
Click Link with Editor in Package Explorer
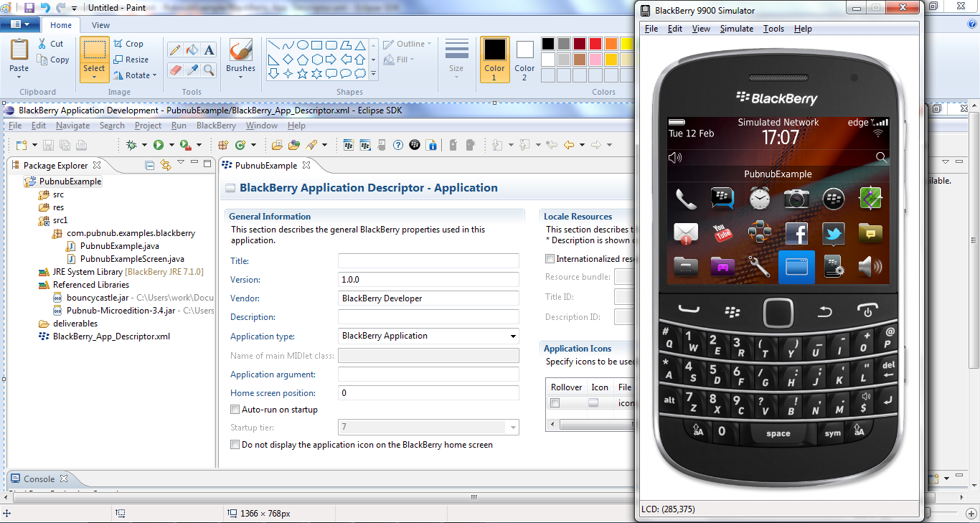click(x=165, y=165)
